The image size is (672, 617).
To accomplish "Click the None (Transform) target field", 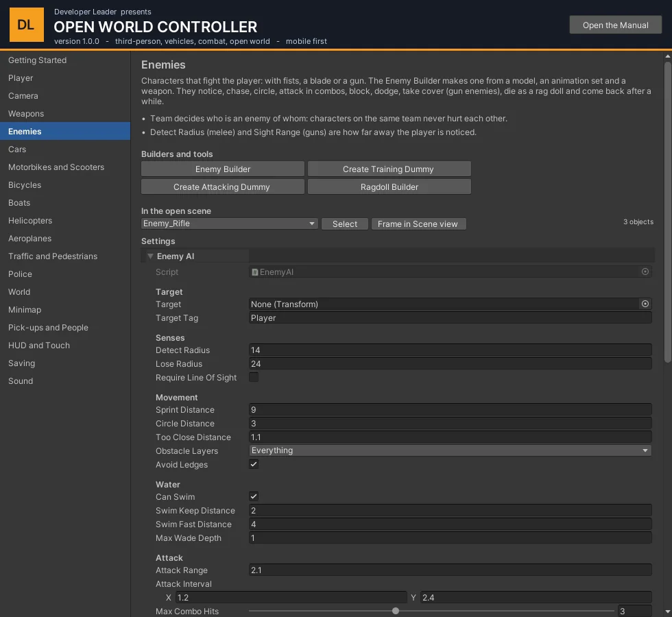I will pos(444,304).
